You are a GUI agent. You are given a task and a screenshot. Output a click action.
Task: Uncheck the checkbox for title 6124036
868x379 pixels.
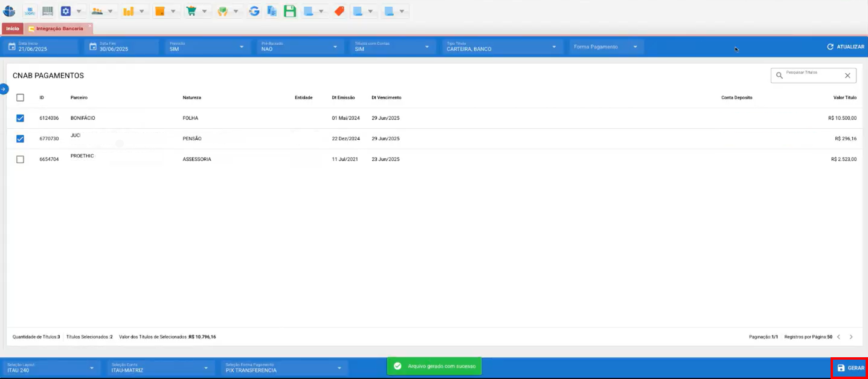pyautogui.click(x=20, y=118)
